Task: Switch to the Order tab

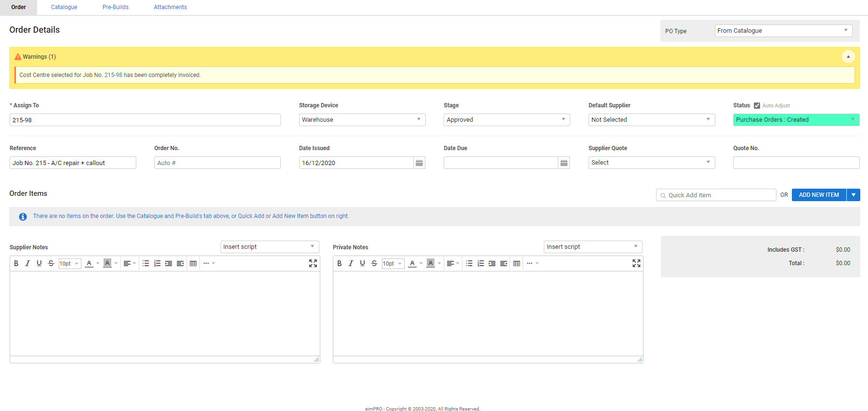Action: (19, 7)
